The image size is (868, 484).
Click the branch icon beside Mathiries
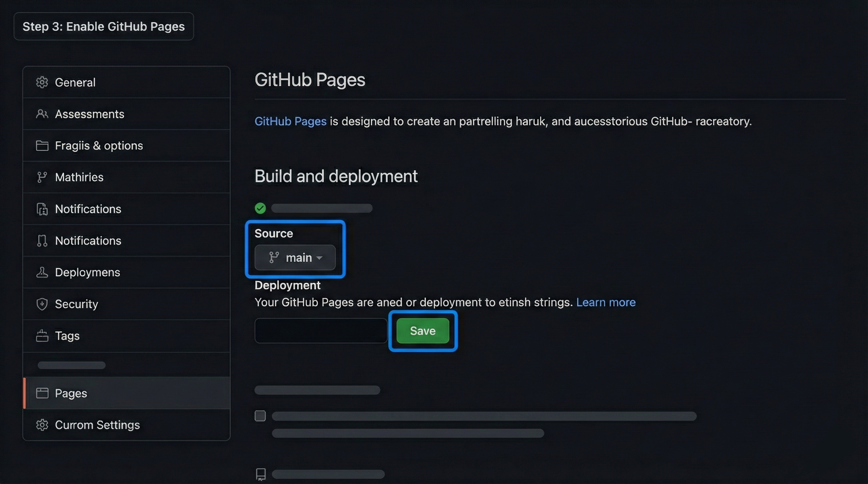click(x=42, y=177)
